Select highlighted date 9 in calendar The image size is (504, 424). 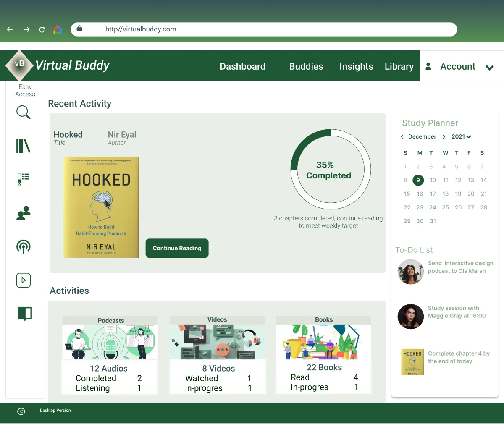(418, 180)
